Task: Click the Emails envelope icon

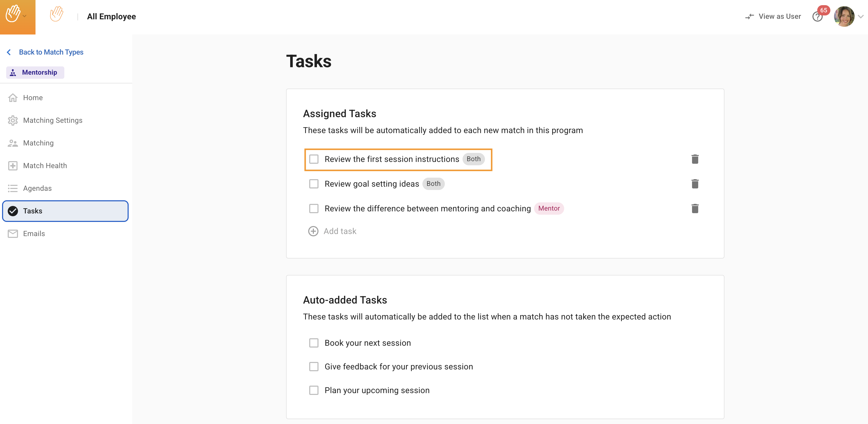Action: point(13,233)
